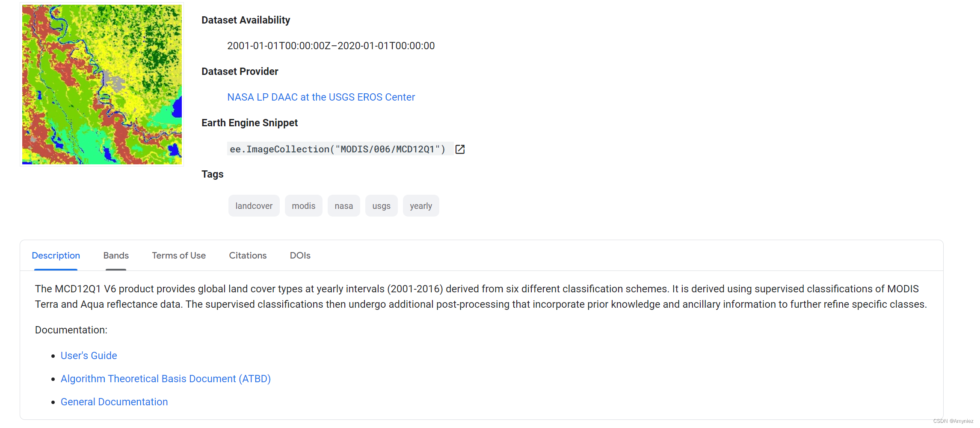Switch to the Bands tab

[x=116, y=256]
